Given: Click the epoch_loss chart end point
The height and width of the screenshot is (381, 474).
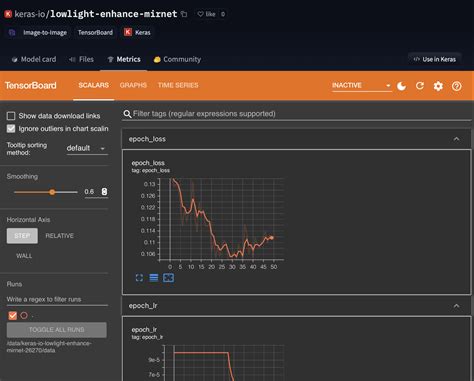Looking at the screenshot, I should point(272,238).
